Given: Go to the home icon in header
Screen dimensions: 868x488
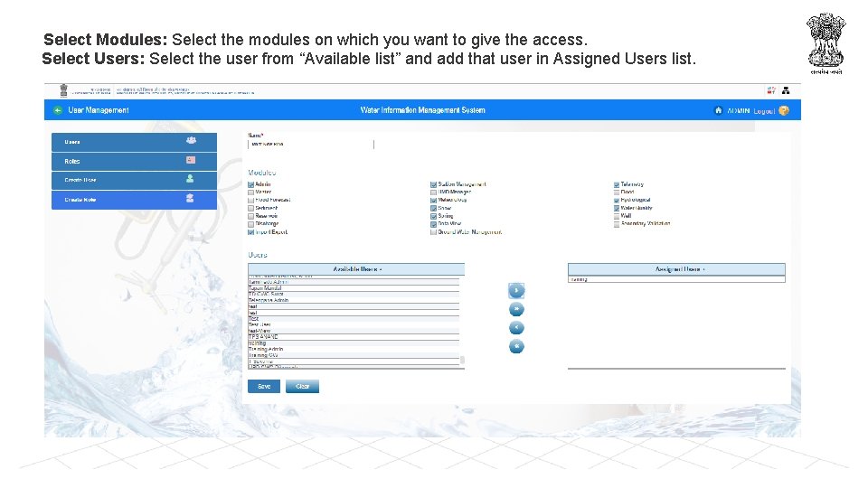Looking at the screenshot, I should coord(718,110).
